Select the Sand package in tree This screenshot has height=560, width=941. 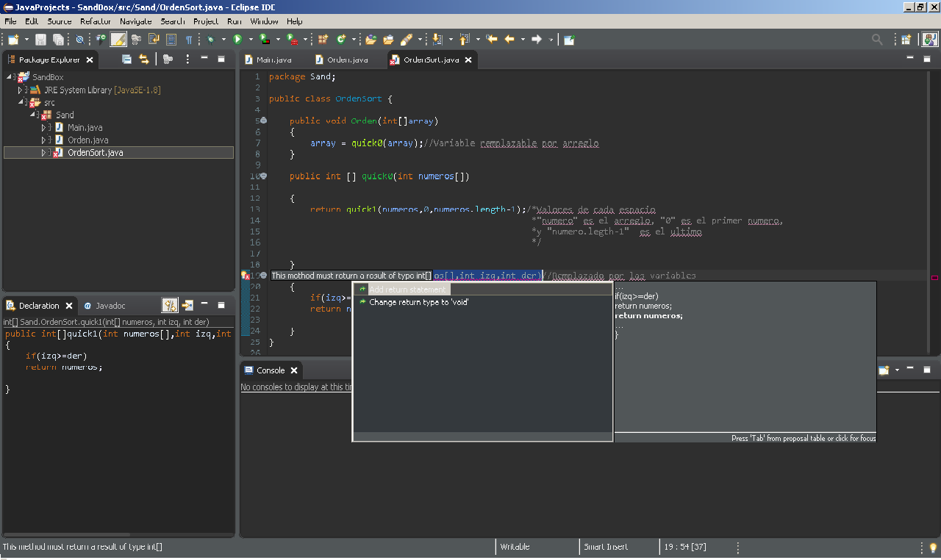tap(58, 115)
